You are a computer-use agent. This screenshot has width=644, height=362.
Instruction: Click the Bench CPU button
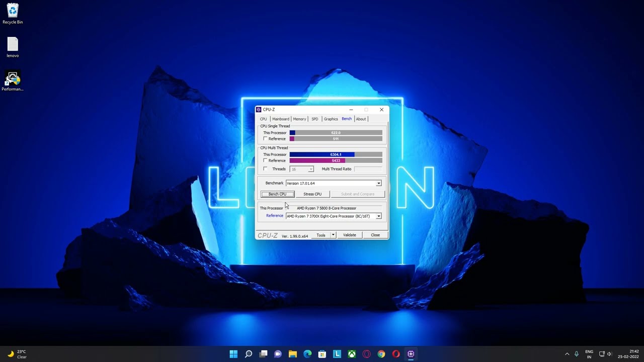pyautogui.click(x=277, y=194)
